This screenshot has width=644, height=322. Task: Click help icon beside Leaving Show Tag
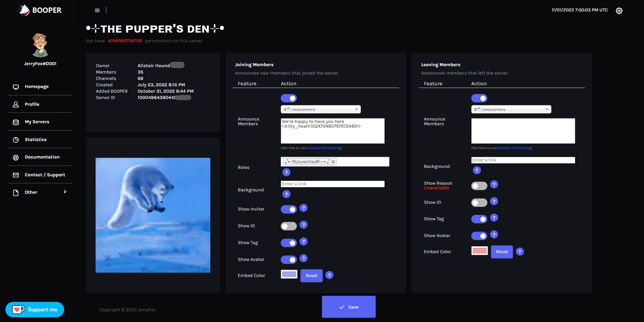[494, 218]
